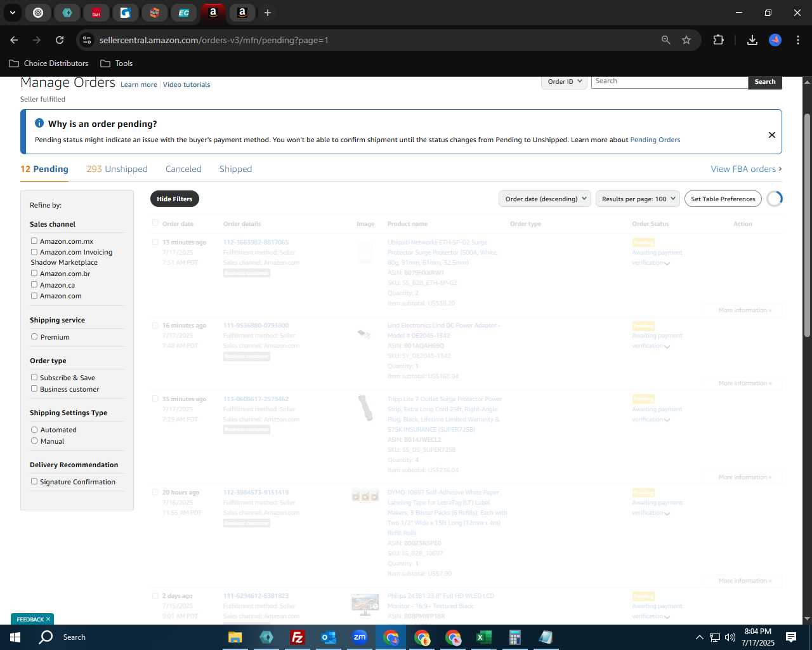
Task: Open the tab search dropdown arrow
Action: [12, 13]
